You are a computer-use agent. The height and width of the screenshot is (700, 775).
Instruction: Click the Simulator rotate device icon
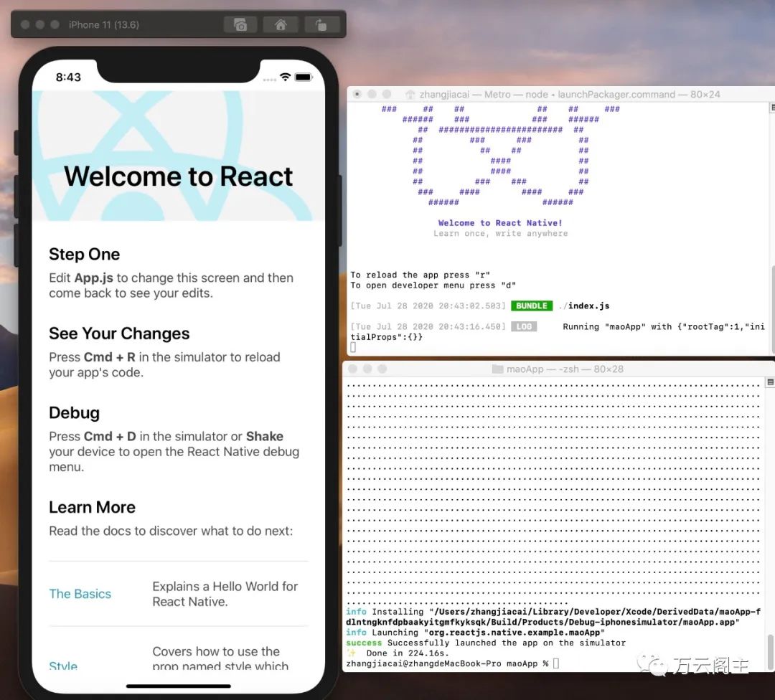click(x=321, y=24)
